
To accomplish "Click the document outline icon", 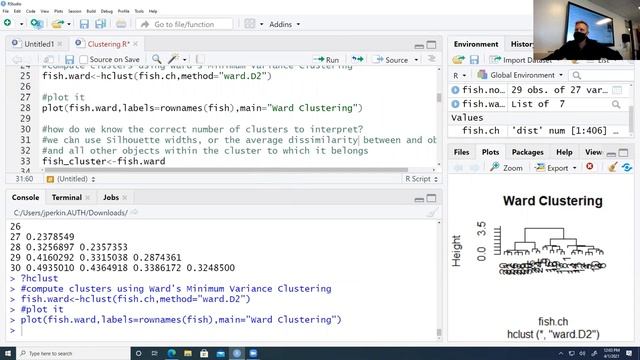I will click(x=431, y=60).
